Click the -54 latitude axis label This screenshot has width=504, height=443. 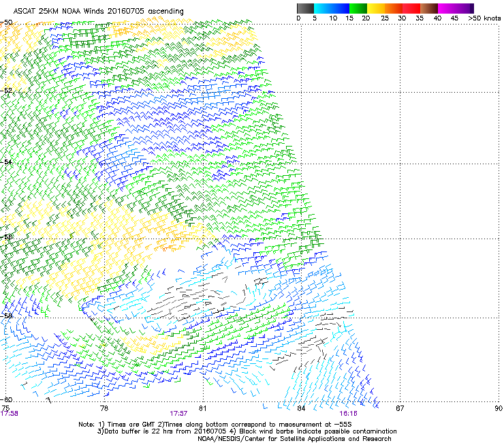click(x=6, y=162)
